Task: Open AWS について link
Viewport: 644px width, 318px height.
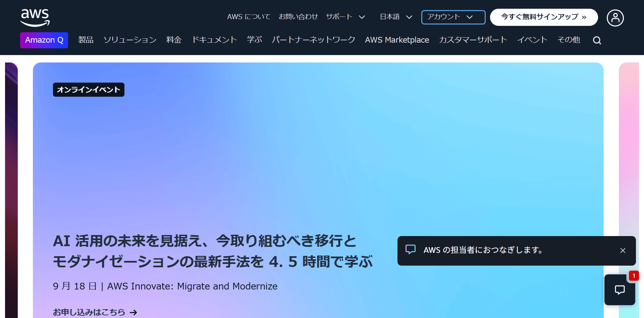Action: pyautogui.click(x=249, y=17)
